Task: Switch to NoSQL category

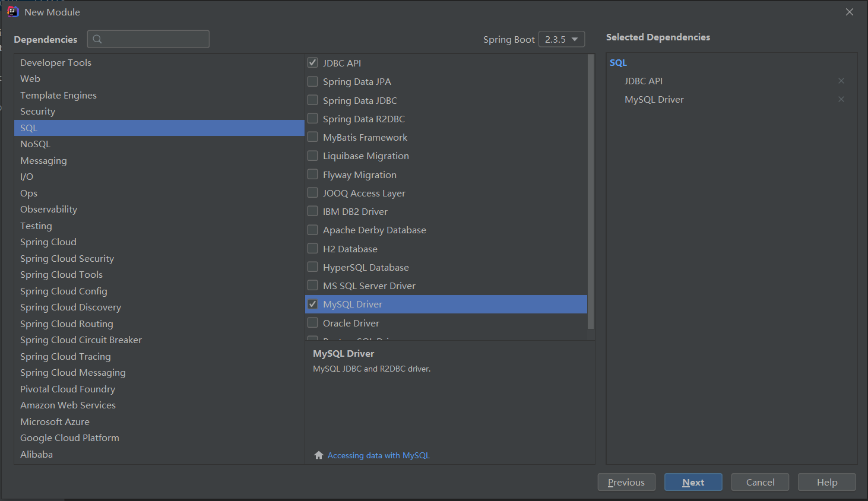Action: click(x=159, y=144)
